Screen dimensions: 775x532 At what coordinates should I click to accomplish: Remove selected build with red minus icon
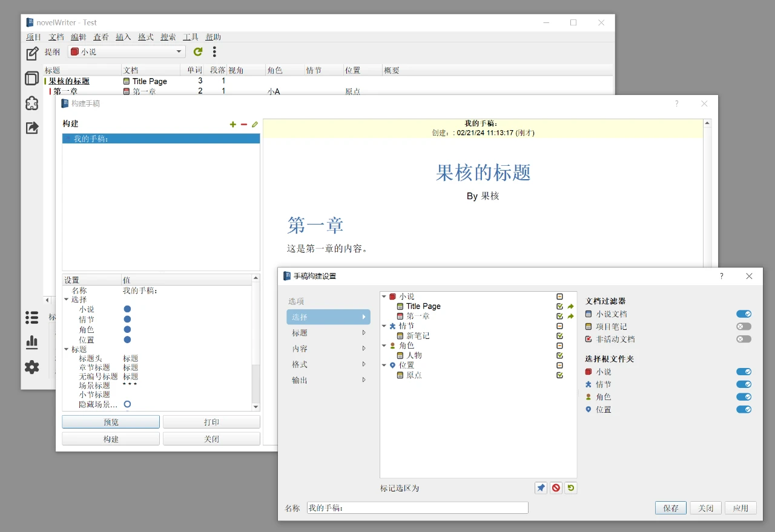pos(244,124)
